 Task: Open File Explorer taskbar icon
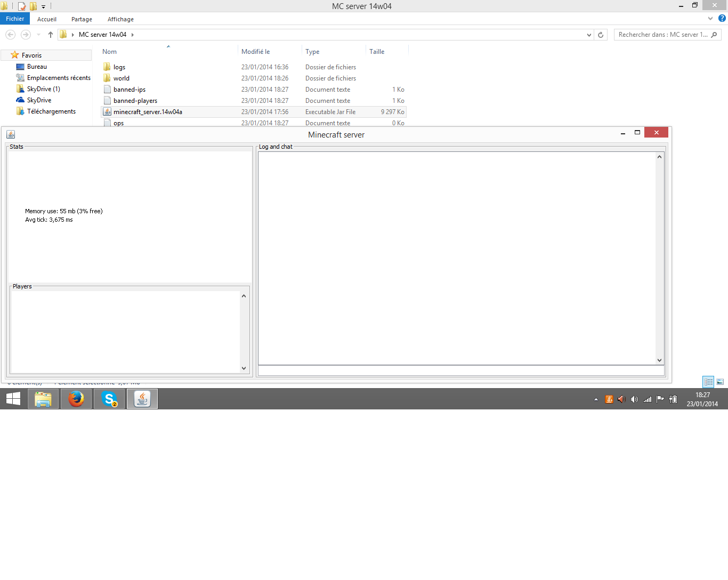click(43, 399)
